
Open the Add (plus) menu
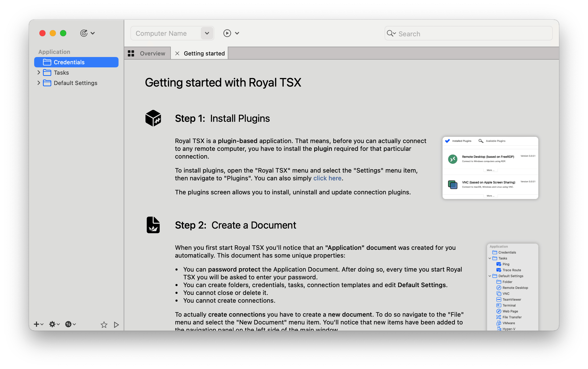coord(39,324)
